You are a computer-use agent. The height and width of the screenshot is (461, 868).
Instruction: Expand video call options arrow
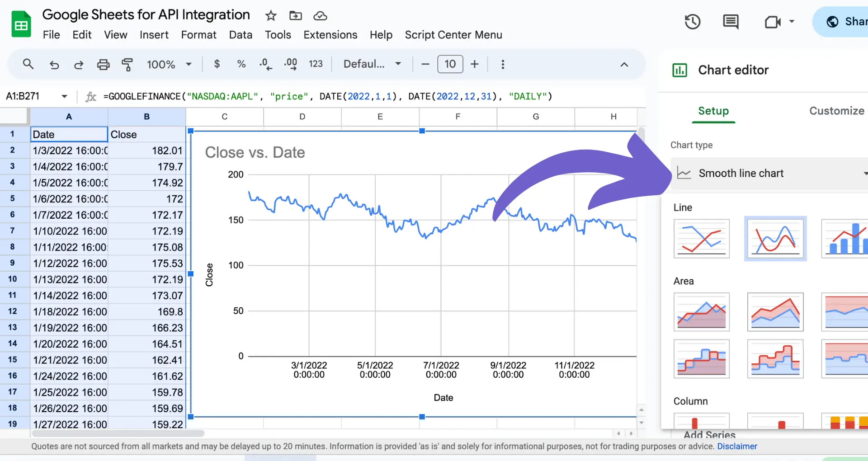click(x=792, y=21)
